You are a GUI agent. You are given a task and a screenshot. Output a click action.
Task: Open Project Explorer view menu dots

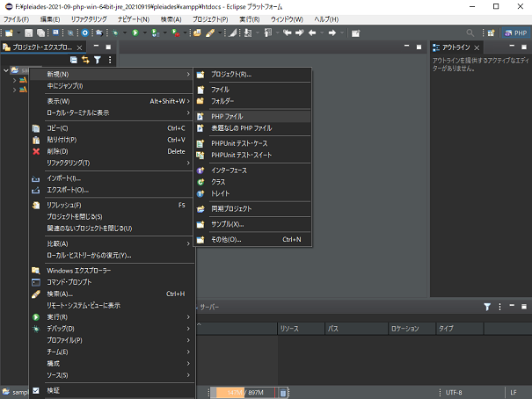coord(110,60)
